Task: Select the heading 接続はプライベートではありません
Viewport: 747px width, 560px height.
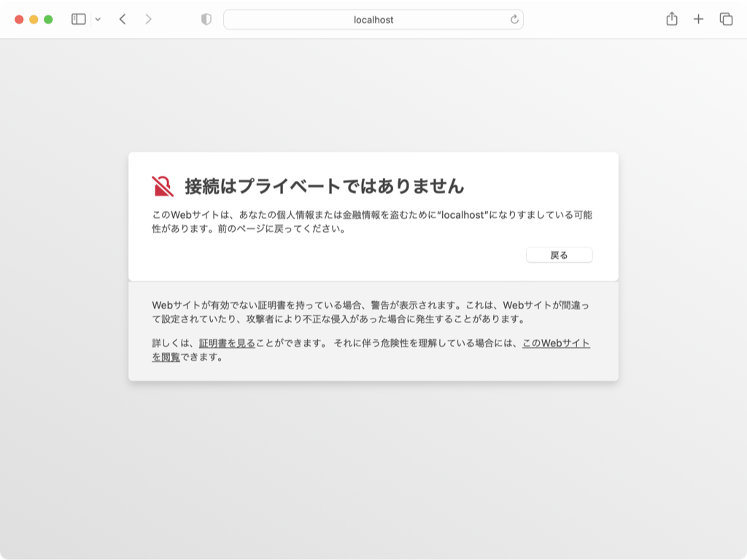Action: click(325, 186)
